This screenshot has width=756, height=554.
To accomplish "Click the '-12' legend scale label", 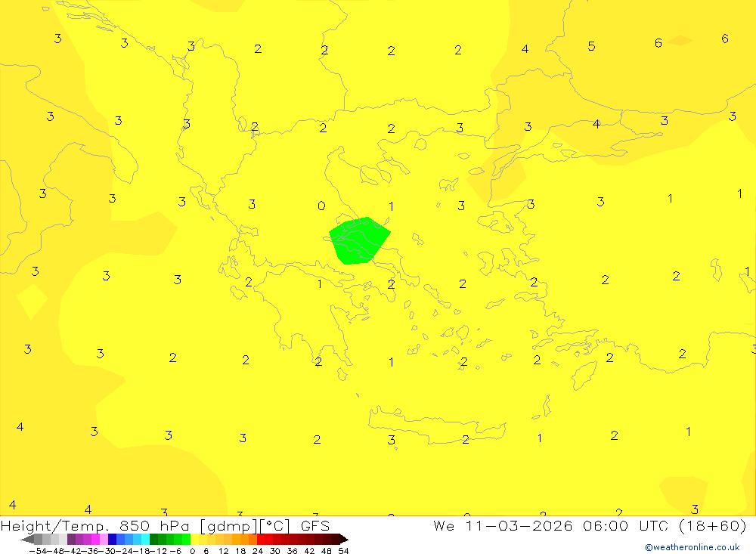I will (x=158, y=551).
